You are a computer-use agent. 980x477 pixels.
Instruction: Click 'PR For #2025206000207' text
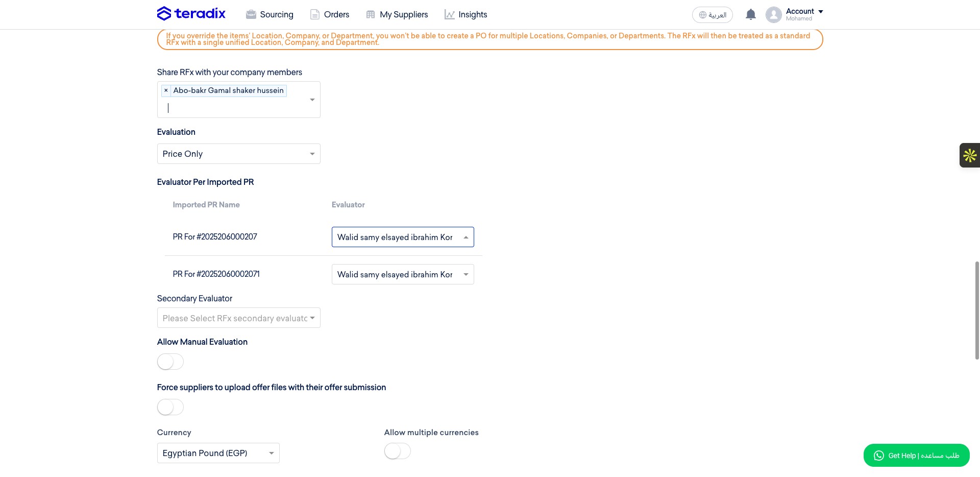coord(215,236)
